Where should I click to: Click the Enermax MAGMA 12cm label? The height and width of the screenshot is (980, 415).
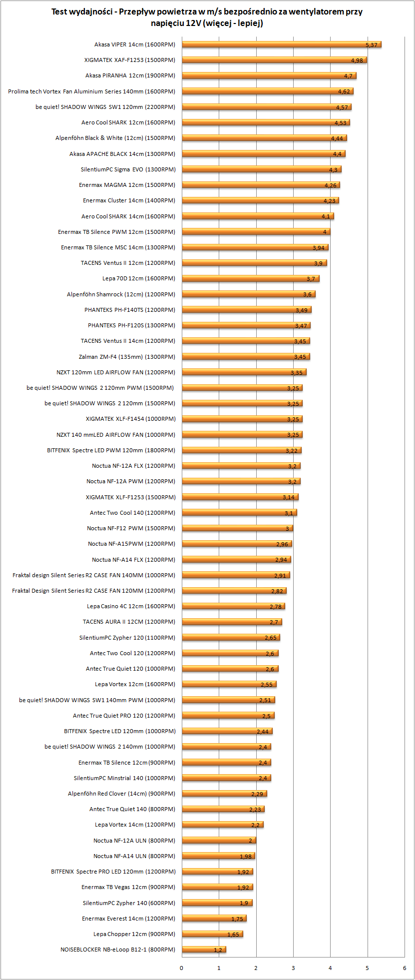coord(127,185)
